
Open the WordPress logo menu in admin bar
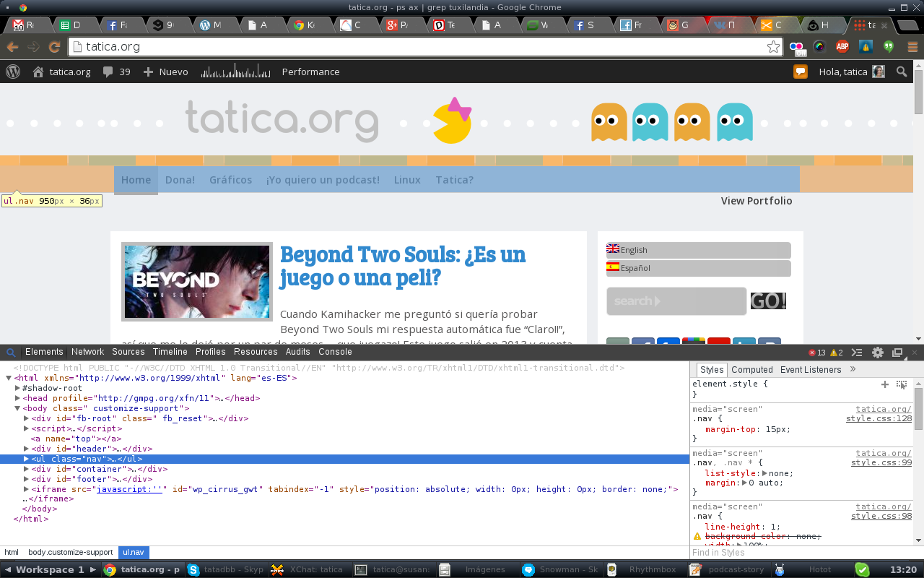[x=13, y=72]
